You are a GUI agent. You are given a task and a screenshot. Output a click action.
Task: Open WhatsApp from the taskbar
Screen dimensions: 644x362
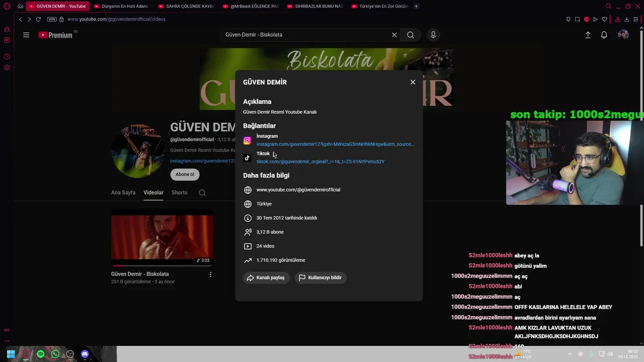click(x=55, y=354)
